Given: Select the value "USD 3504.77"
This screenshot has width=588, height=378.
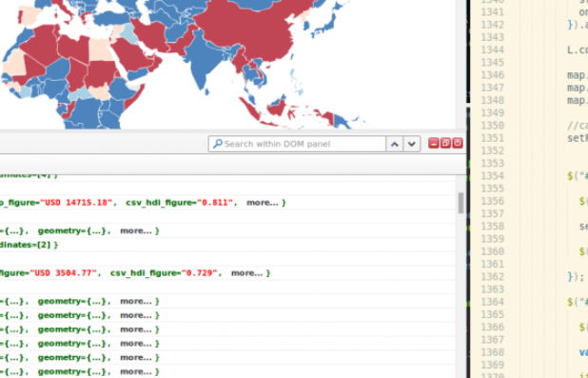Looking at the screenshot, I should [64, 273].
